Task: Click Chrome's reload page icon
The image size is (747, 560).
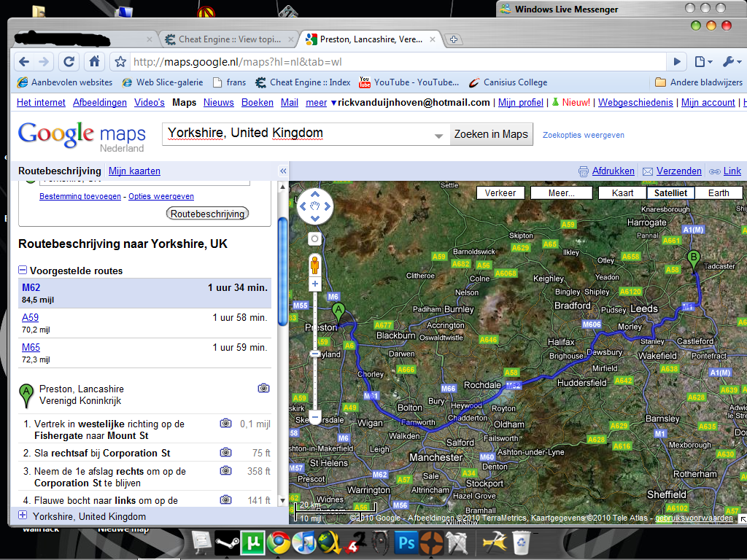Action: click(x=69, y=62)
